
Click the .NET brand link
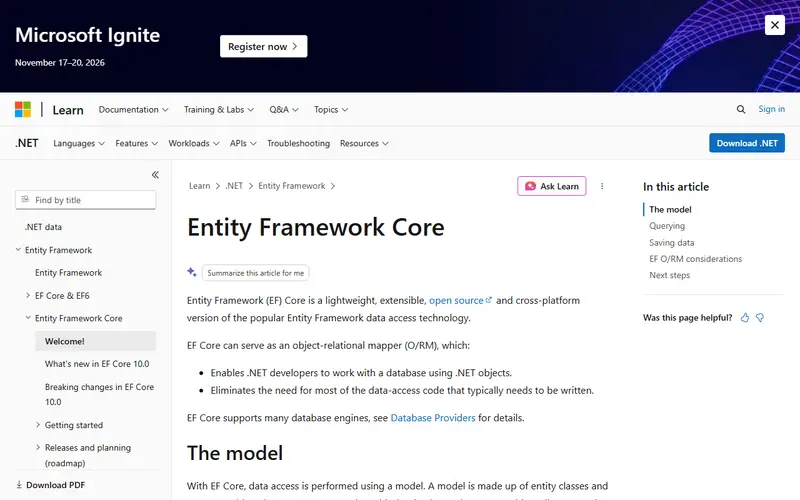click(x=27, y=143)
